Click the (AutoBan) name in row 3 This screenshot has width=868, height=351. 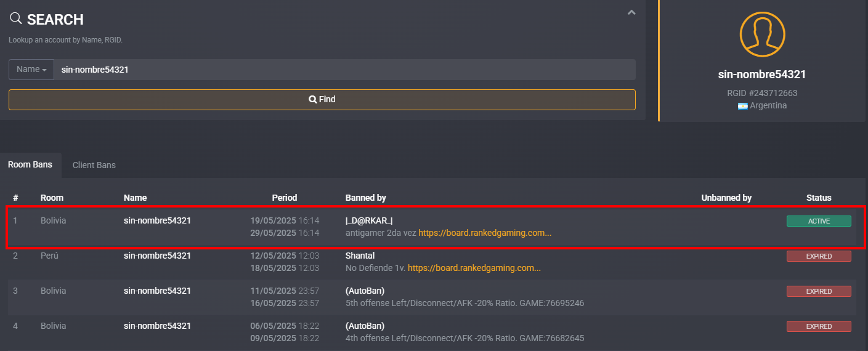[x=365, y=291]
